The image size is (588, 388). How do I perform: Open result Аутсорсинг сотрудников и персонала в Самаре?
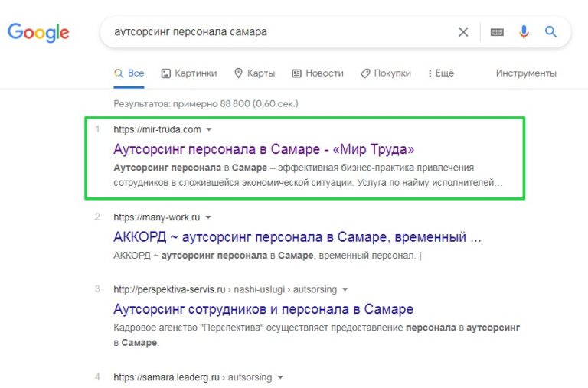click(263, 309)
